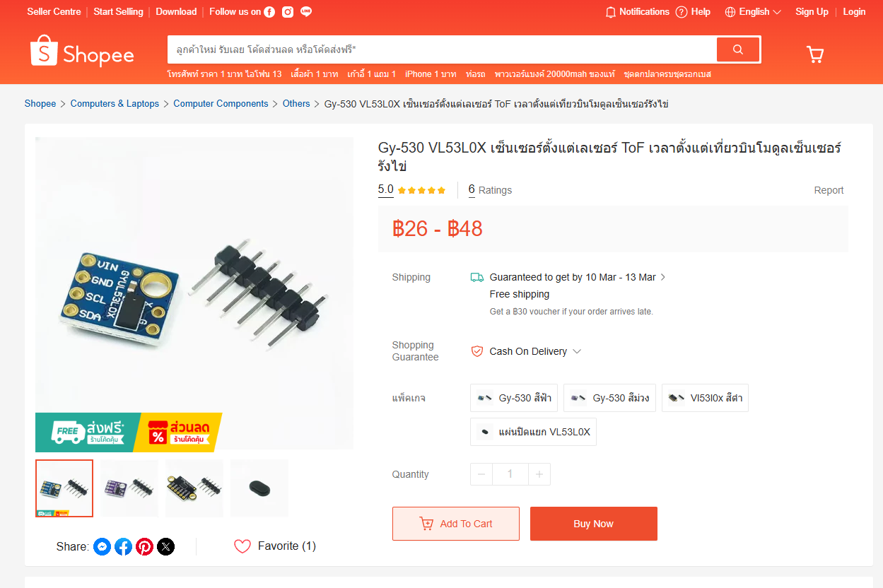Screen dimensions: 883x588
Task: Select the Vl53l0x สีดำ package option
Action: tap(705, 398)
